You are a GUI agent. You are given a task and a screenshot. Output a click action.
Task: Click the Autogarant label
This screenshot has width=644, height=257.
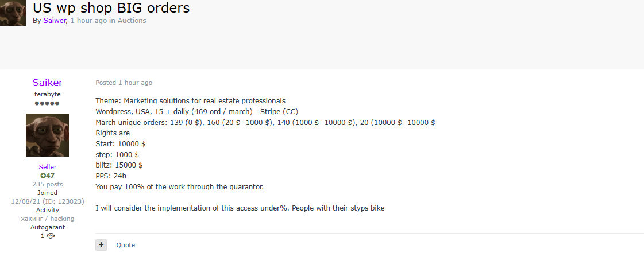coord(48,227)
